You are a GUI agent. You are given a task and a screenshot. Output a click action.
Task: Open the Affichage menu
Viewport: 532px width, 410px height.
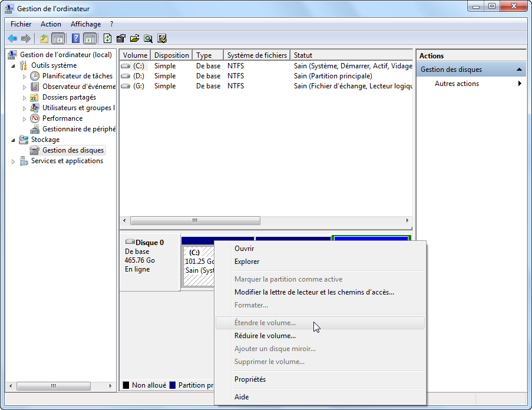85,24
